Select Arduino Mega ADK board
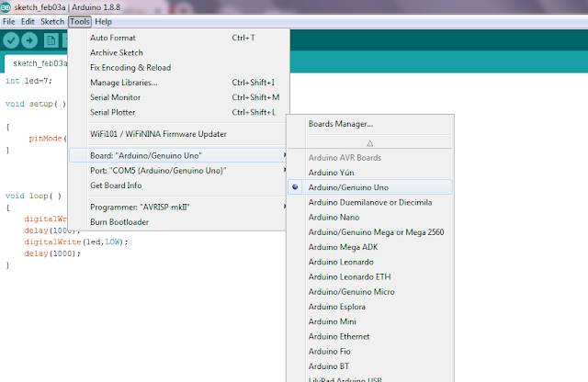Screen dimensions: 588x382 [x=370, y=247]
